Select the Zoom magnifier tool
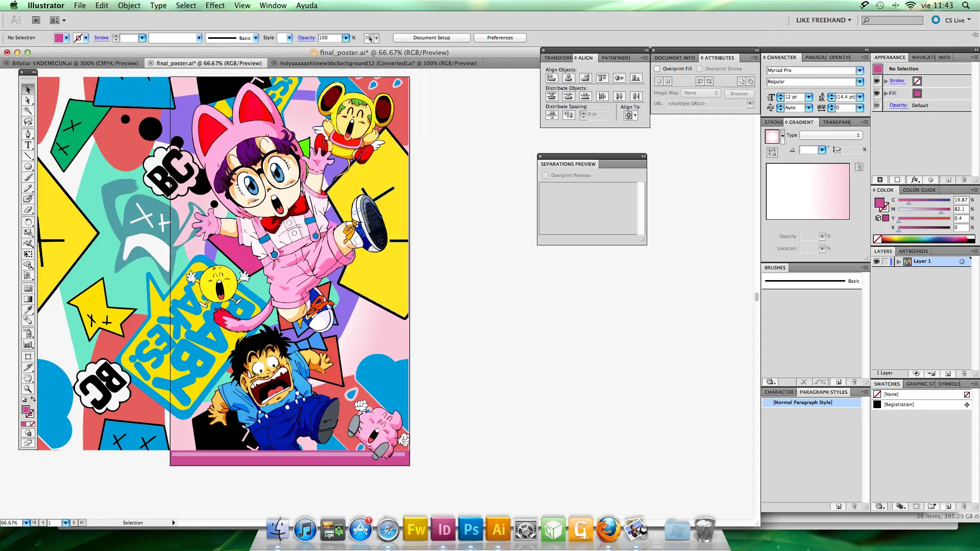Image resolution: width=980 pixels, height=551 pixels. click(x=28, y=389)
